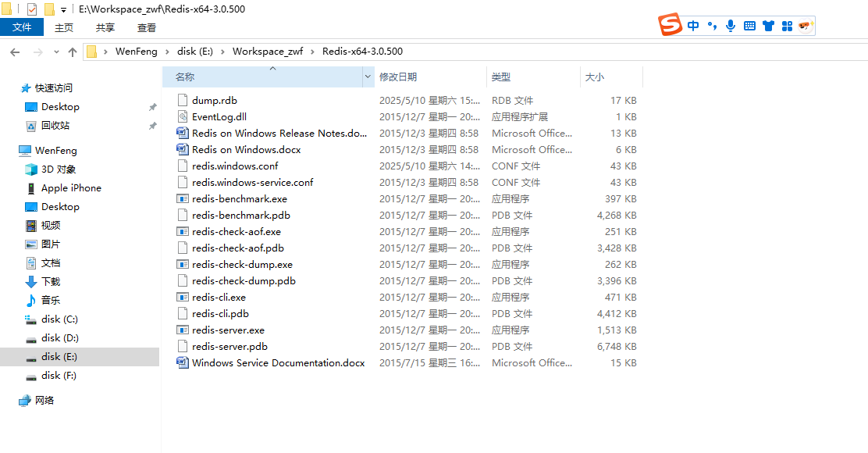Select the redis.windows-service.conf file name

click(252, 183)
